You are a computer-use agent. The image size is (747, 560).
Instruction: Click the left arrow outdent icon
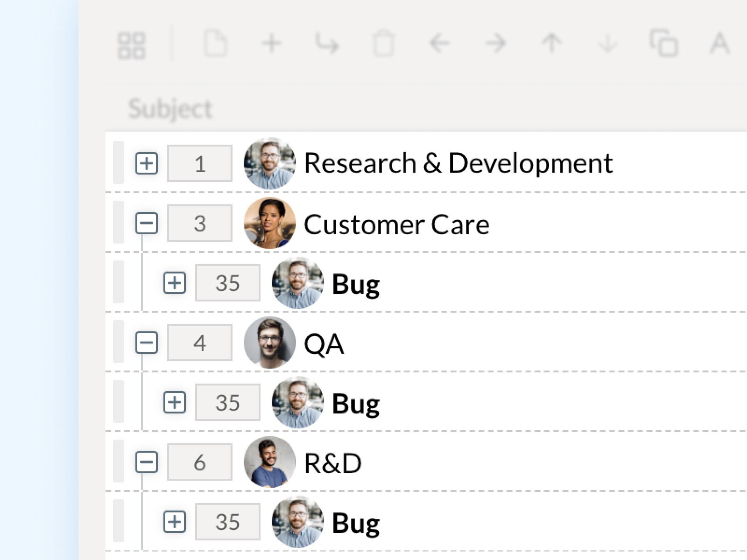click(439, 44)
